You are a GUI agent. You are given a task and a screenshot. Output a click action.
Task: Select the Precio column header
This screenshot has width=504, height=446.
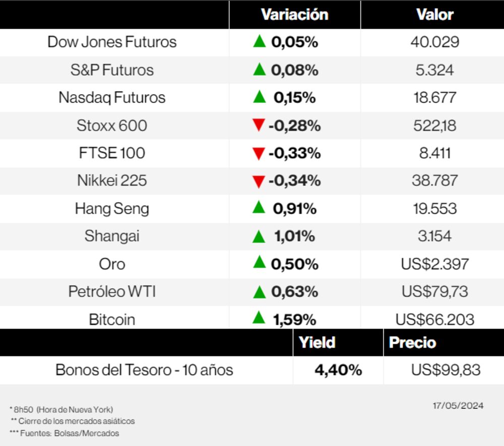pos(412,343)
